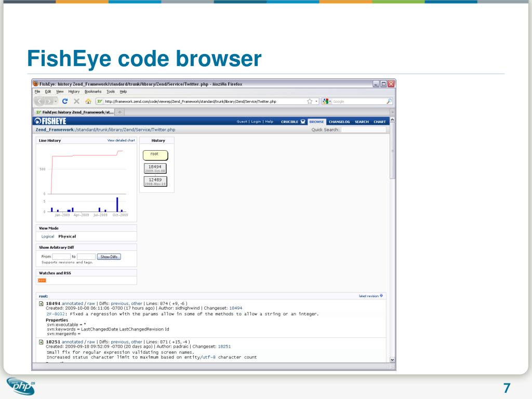Open the Help menu in Firefox

click(x=123, y=91)
